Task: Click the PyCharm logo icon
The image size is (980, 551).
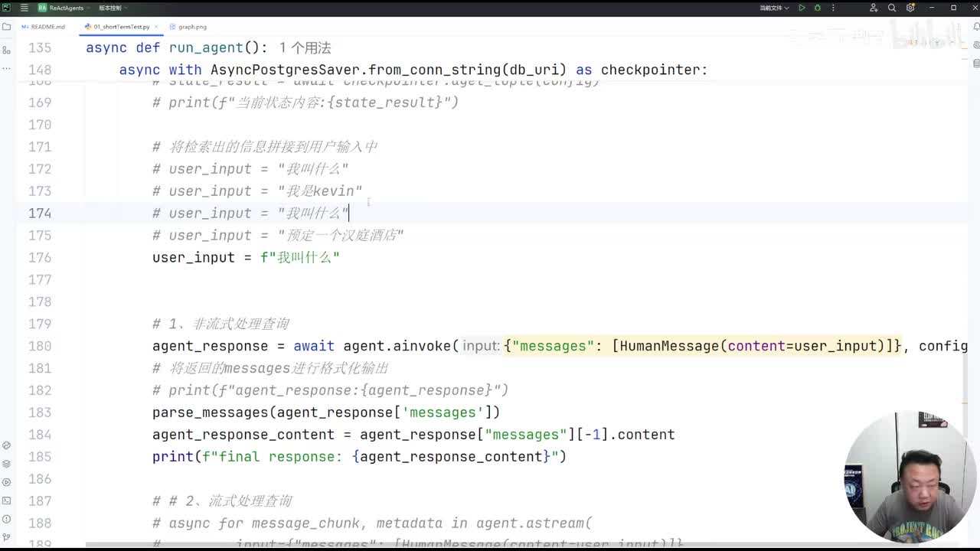Action: [x=7, y=8]
